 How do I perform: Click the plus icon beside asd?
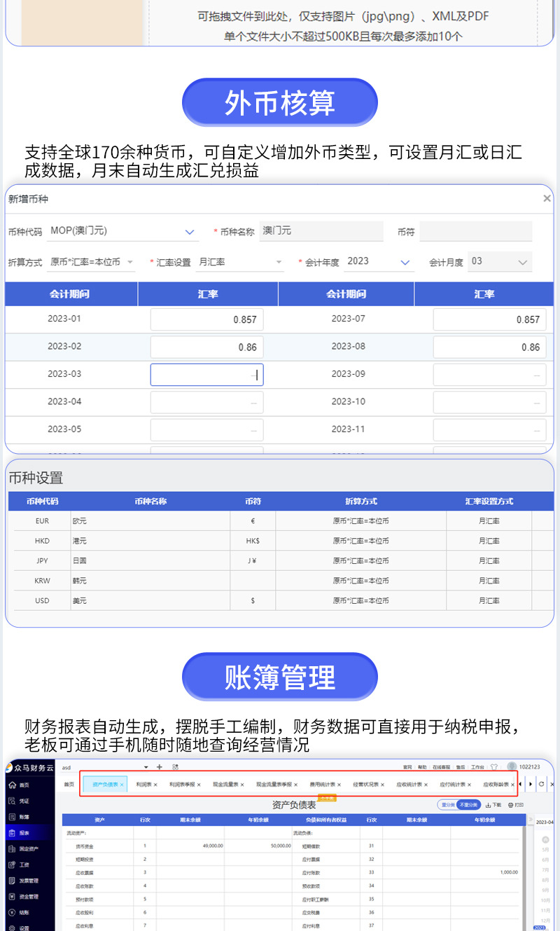160,767
